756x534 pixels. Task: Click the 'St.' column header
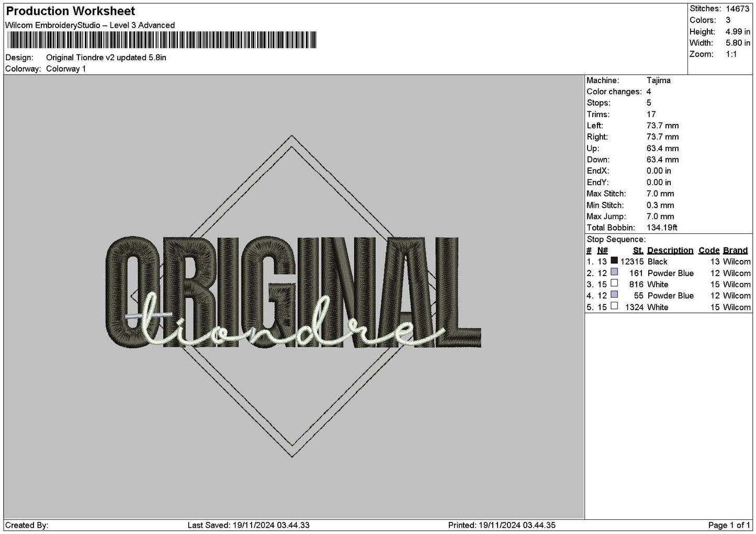(x=638, y=251)
